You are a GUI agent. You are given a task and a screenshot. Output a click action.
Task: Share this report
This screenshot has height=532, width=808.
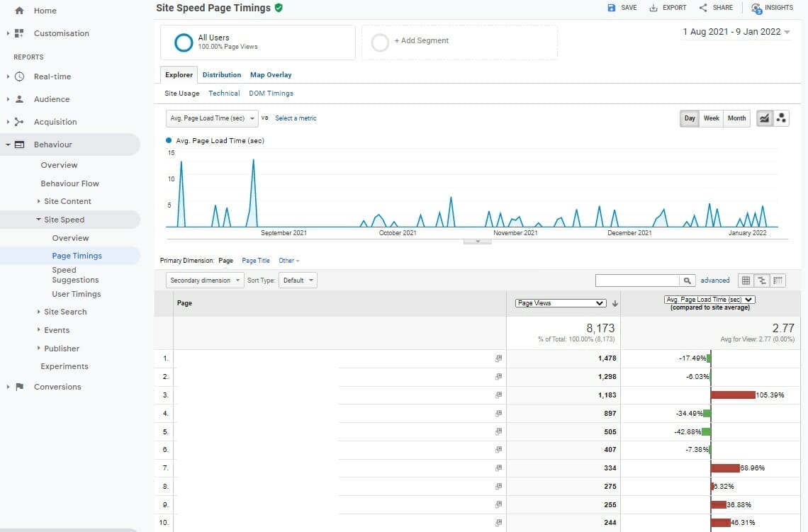tap(716, 8)
